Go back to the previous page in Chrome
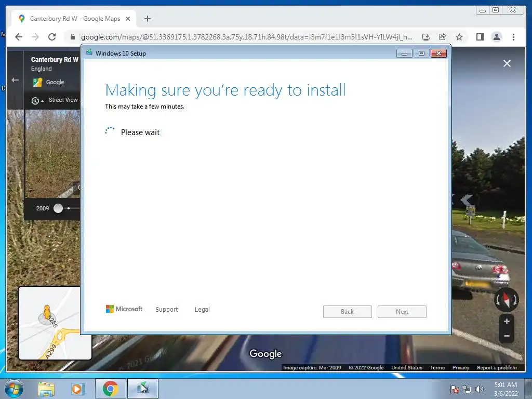This screenshot has height=399, width=532. coord(19,37)
